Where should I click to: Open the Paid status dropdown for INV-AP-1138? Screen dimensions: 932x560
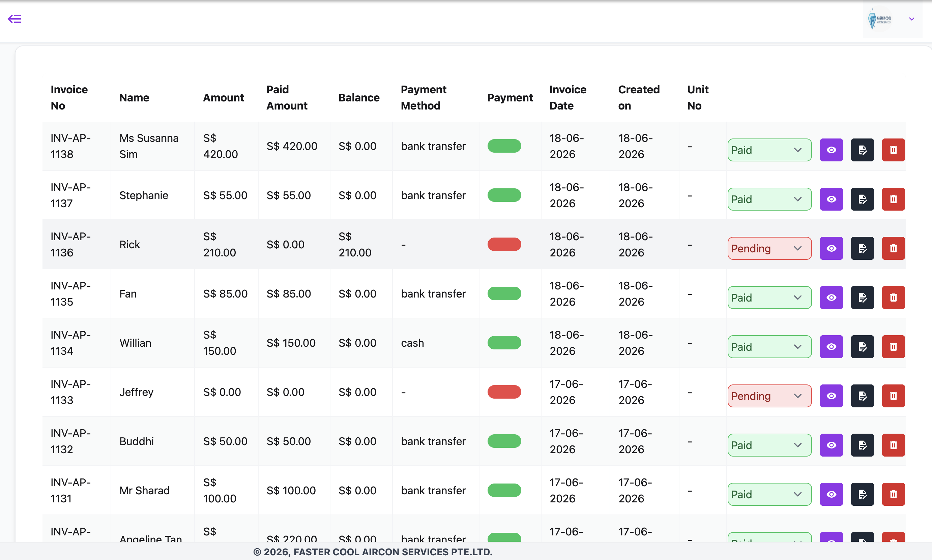click(x=769, y=150)
